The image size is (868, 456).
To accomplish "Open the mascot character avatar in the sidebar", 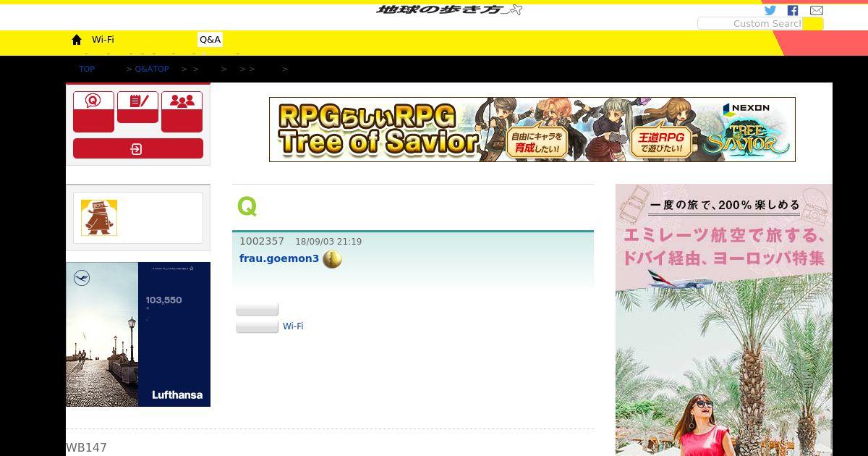I will pyautogui.click(x=99, y=218).
